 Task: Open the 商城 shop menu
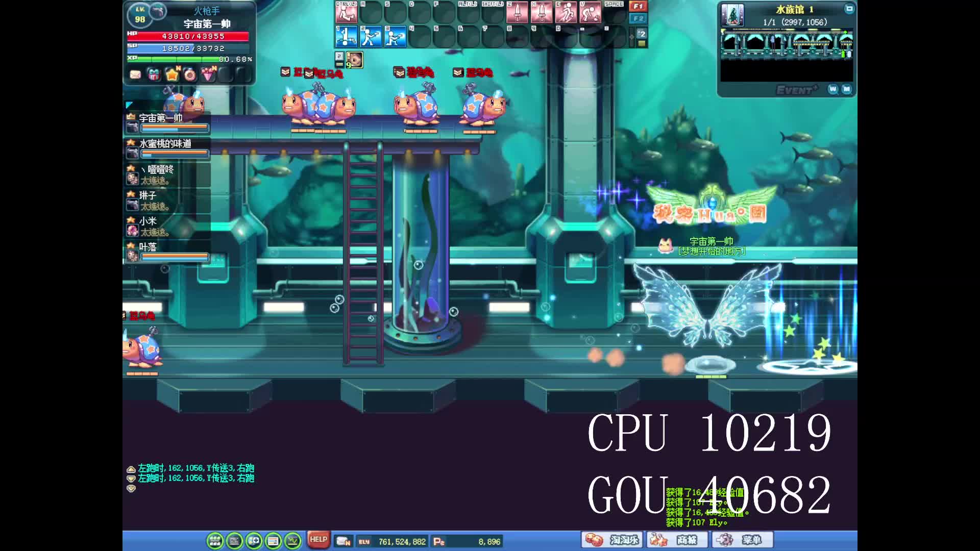click(678, 540)
